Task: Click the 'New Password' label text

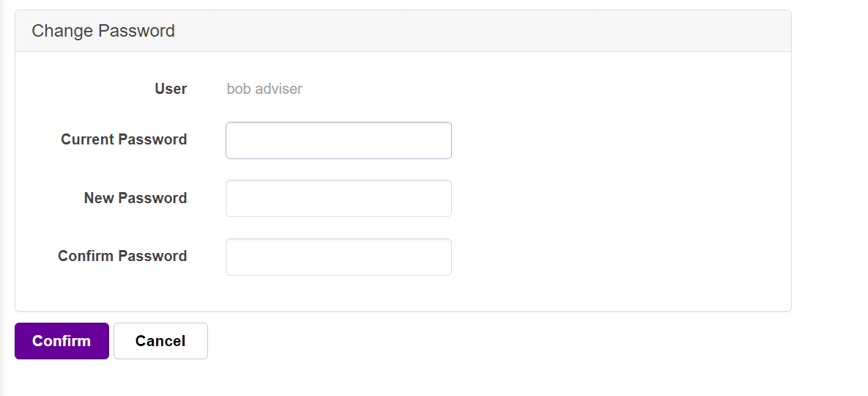Action: pos(136,198)
